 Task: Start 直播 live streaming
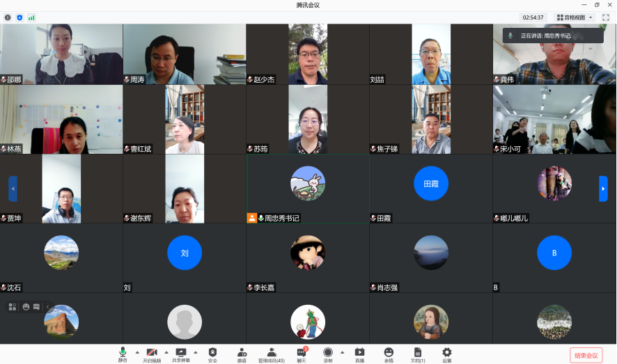[359, 354]
